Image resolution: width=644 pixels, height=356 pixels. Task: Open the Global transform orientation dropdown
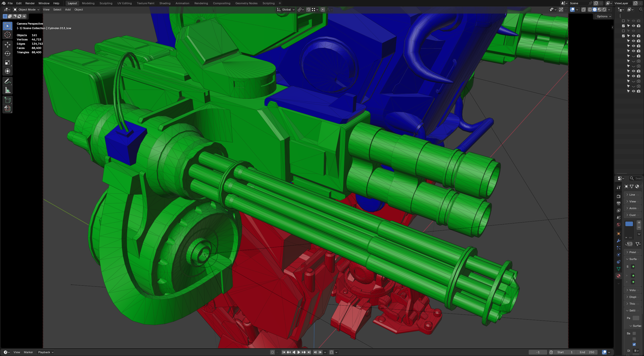click(x=286, y=10)
